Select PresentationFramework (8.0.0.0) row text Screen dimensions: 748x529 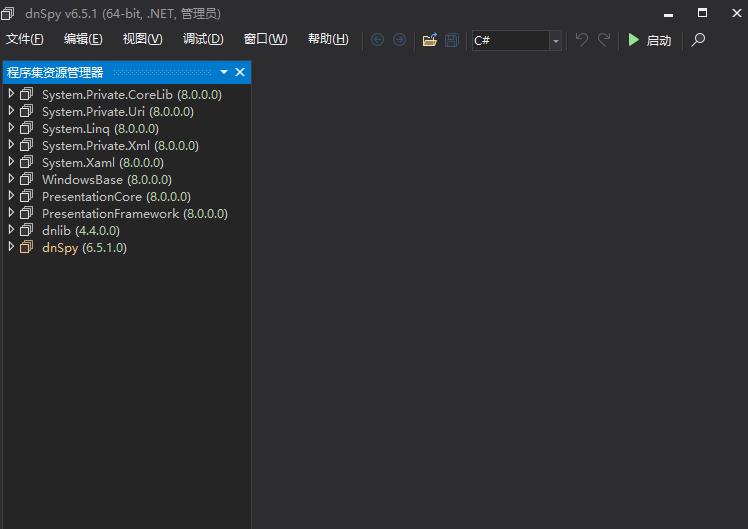pyautogui.click(x=135, y=214)
